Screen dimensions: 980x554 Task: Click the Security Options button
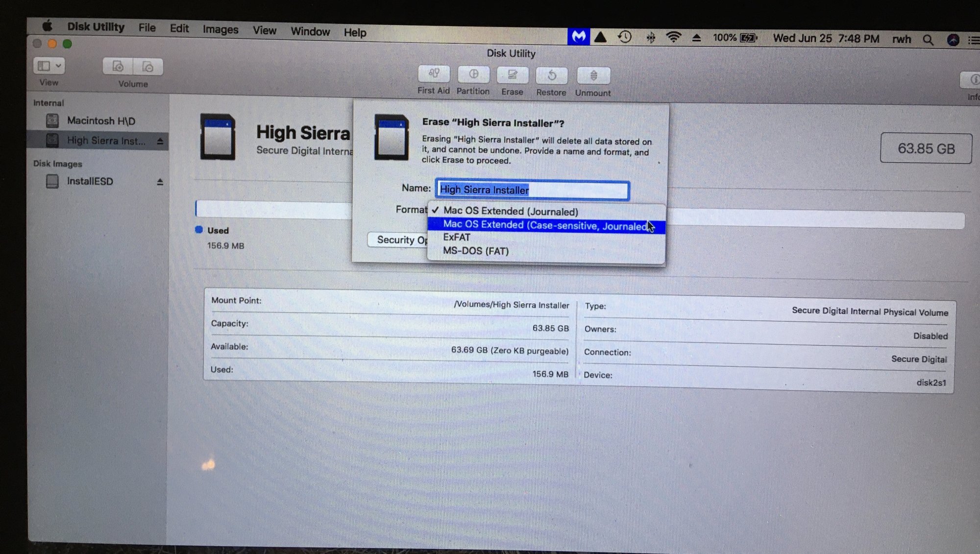pos(398,240)
